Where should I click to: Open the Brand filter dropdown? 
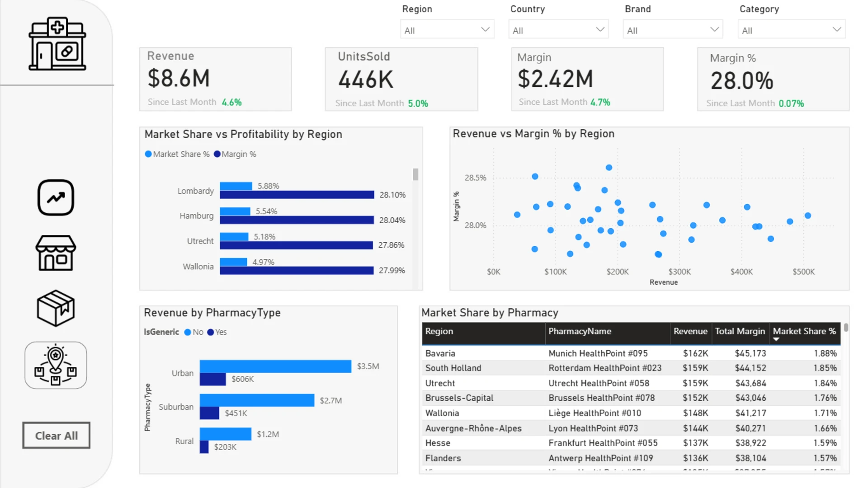coord(673,30)
